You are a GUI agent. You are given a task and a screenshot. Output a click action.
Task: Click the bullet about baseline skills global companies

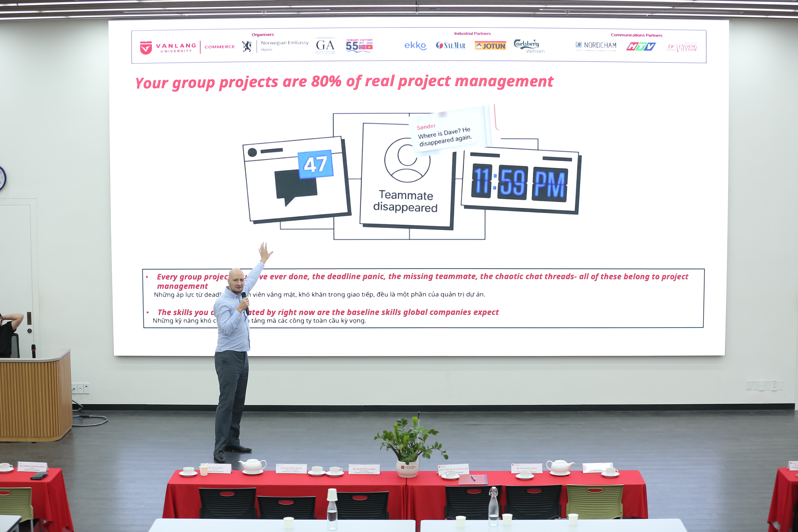pos(328,312)
